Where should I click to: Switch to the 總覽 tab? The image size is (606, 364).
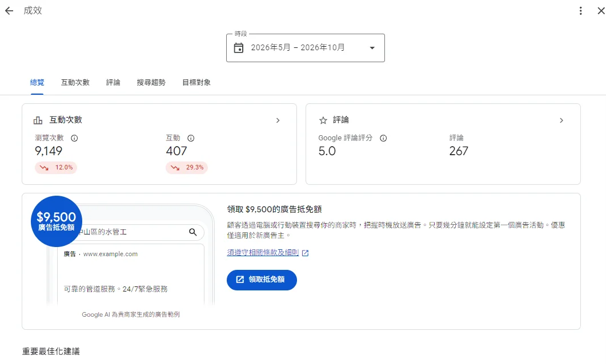[x=37, y=83]
